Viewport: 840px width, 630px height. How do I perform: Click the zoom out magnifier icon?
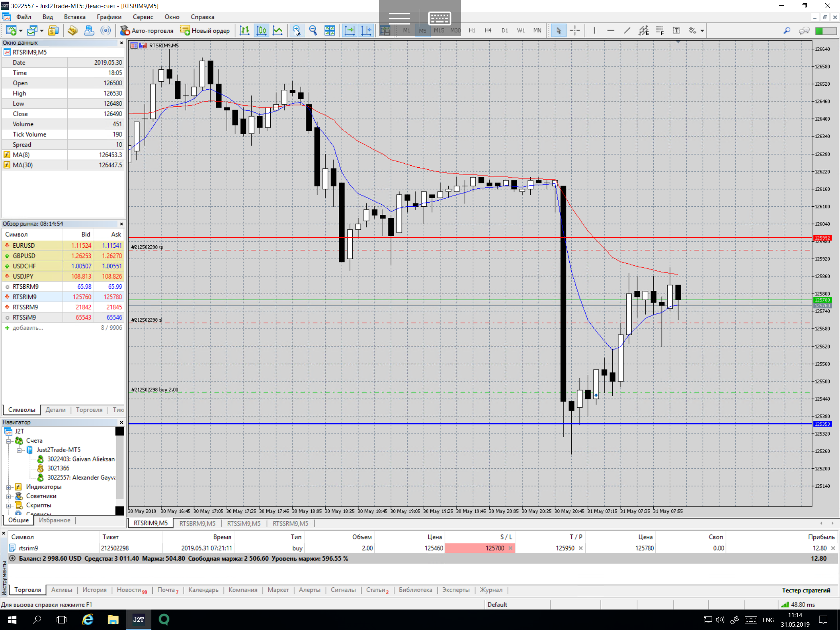point(313,31)
